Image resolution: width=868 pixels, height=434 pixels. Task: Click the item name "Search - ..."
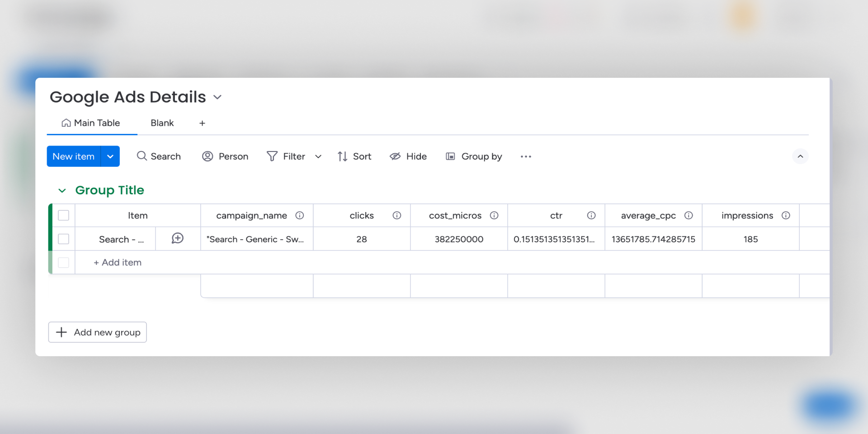[x=121, y=239]
